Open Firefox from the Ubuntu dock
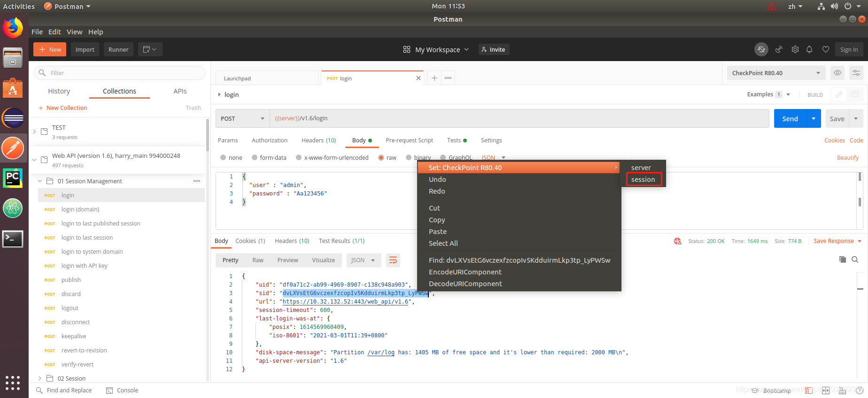868x398 pixels. [x=13, y=28]
